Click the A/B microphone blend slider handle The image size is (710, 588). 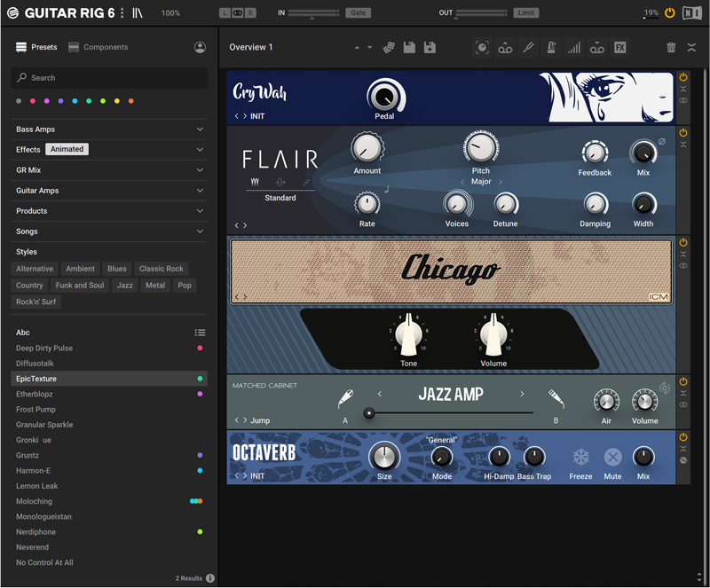click(369, 412)
